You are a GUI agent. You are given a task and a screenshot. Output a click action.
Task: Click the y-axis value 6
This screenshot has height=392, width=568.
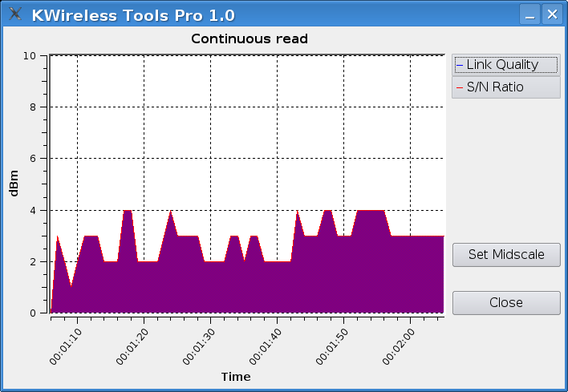tap(33, 159)
